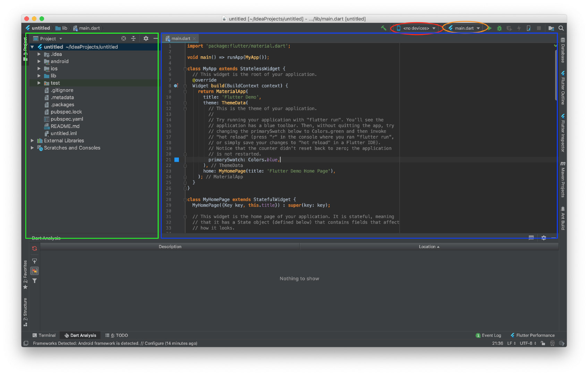Toggle the Favorites side tool window
Viewport: 588px width, 375px height.
25,275
